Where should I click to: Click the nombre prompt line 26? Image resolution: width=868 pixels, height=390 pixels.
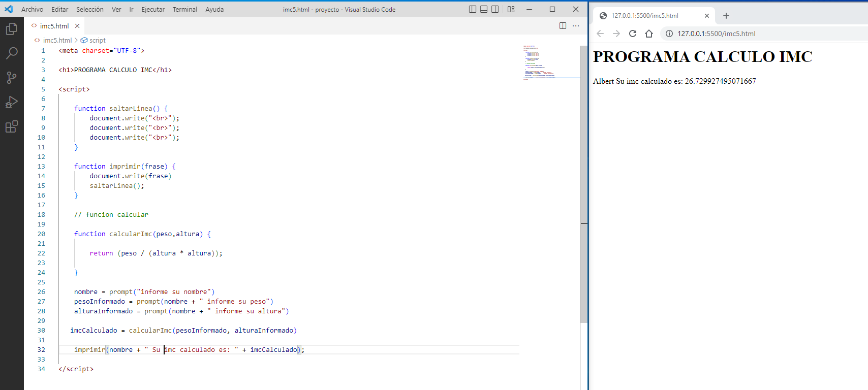coord(144,292)
